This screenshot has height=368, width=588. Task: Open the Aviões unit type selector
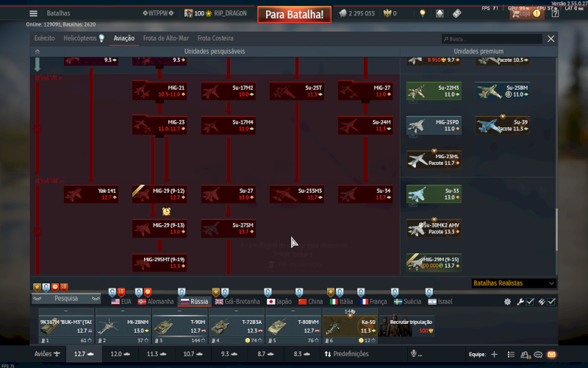coord(47,354)
